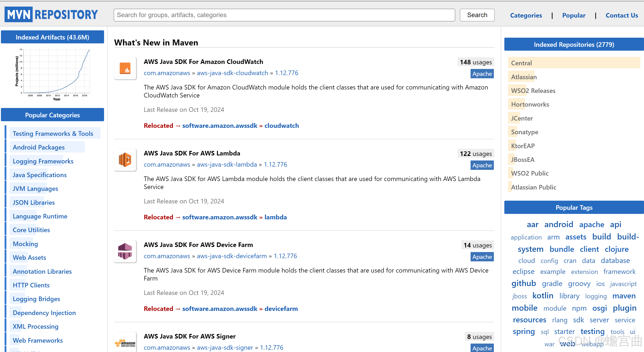Viewport: 644px width, 352px height.
Task: Click the MVN Repository logo
Action: 51,15
